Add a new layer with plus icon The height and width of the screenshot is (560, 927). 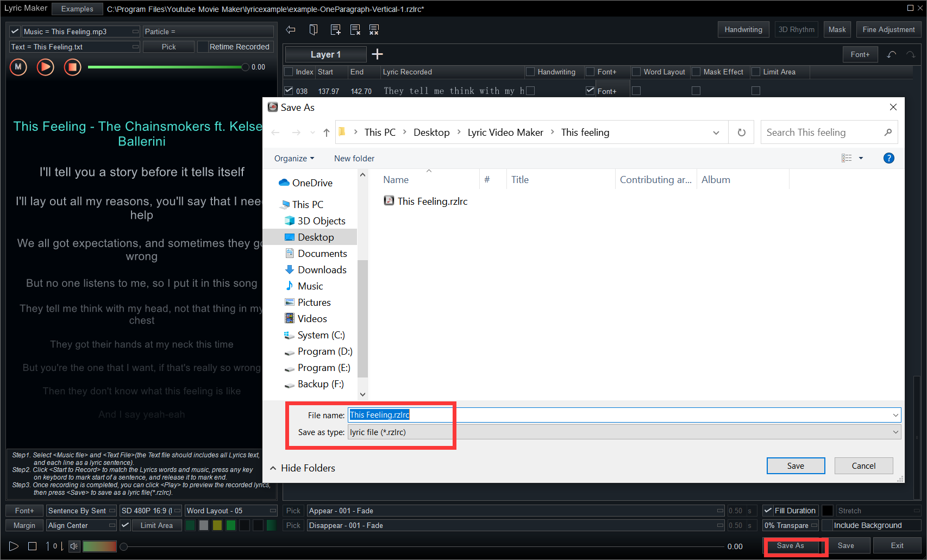(x=378, y=54)
